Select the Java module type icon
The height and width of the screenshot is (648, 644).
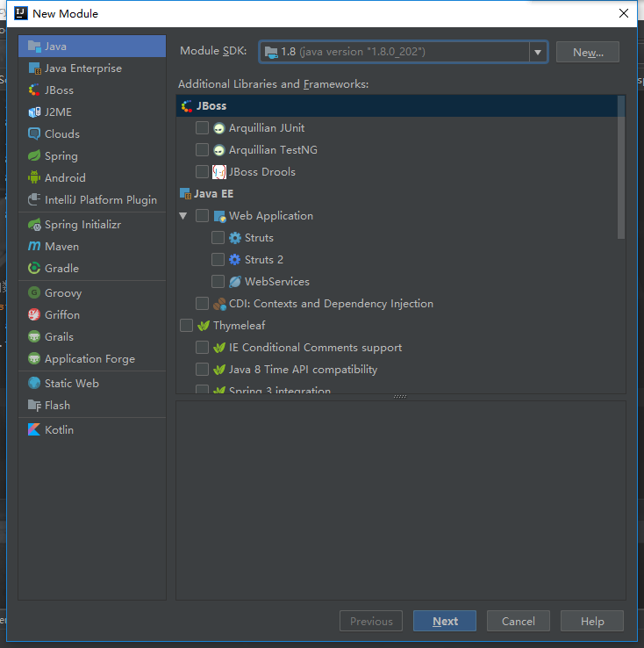coord(34,47)
